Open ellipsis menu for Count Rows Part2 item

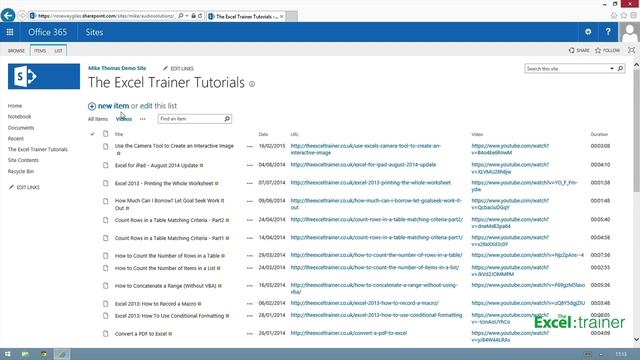pyautogui.click(x=249, y=220)
